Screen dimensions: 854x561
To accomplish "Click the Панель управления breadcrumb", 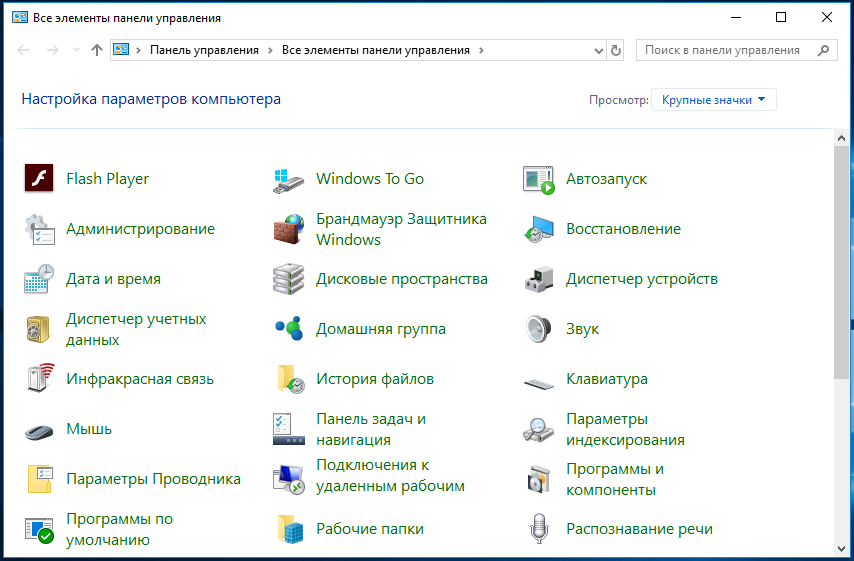I will (x=204, y=50).
